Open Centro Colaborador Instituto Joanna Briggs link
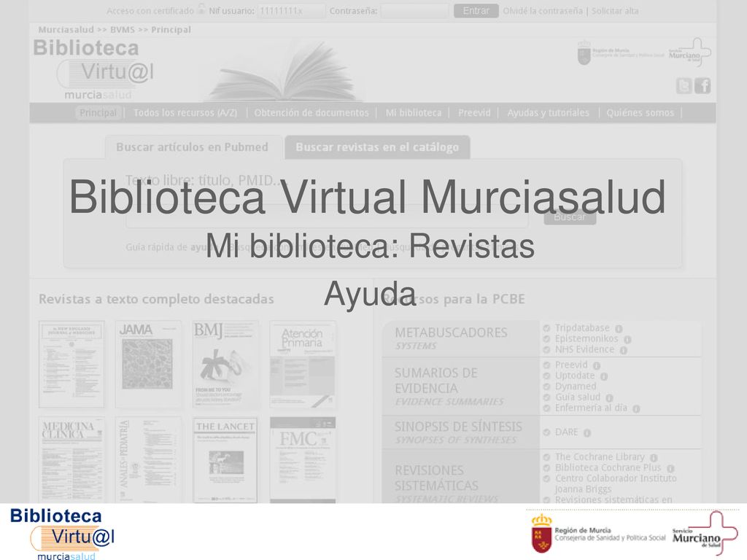 tap(616, 484)
